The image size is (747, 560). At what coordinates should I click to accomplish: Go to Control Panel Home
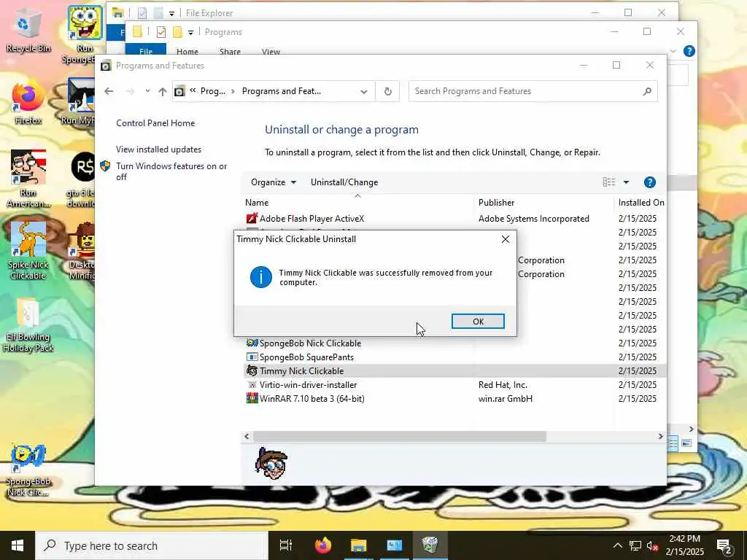155,122
